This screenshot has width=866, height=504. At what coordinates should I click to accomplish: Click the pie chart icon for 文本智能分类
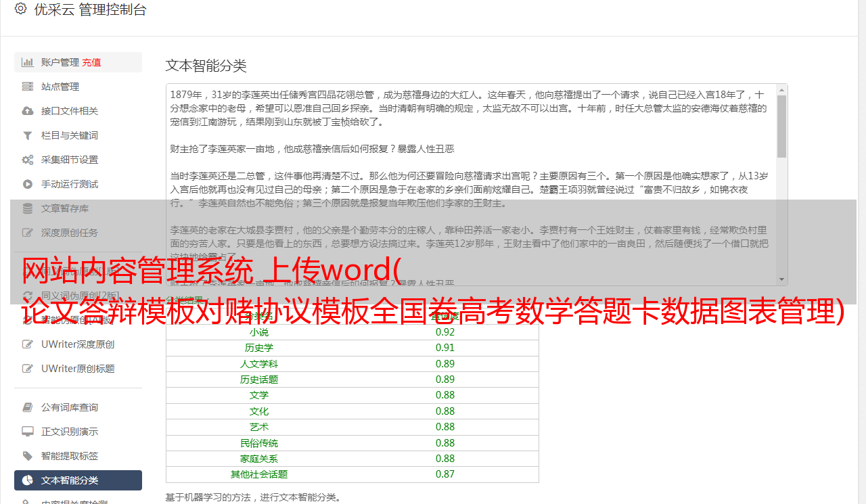(28, 480)
